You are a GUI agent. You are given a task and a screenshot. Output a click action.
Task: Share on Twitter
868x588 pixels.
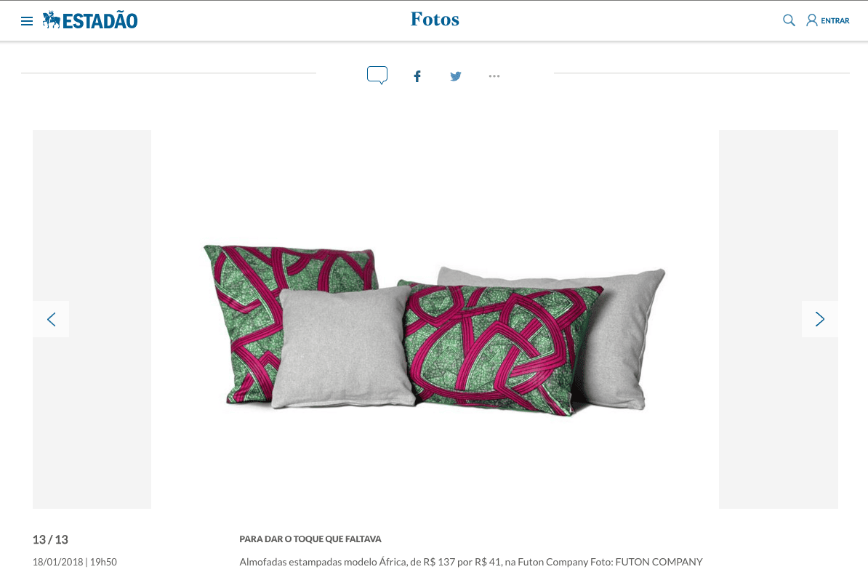tap(456, 76)
